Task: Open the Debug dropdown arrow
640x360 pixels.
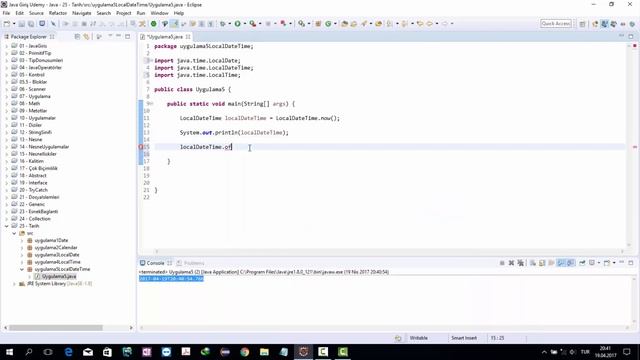Action: 229,24
